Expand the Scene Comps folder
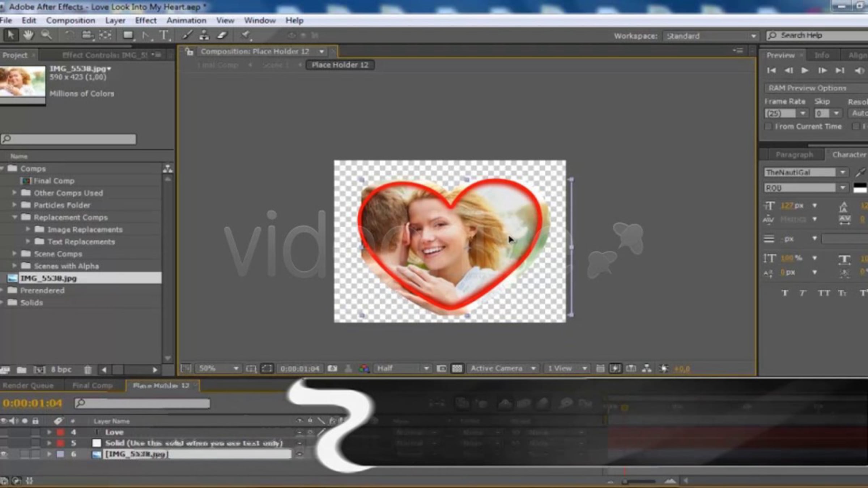The width and height of the screenshot is (868, 488). tap(14, 254)
